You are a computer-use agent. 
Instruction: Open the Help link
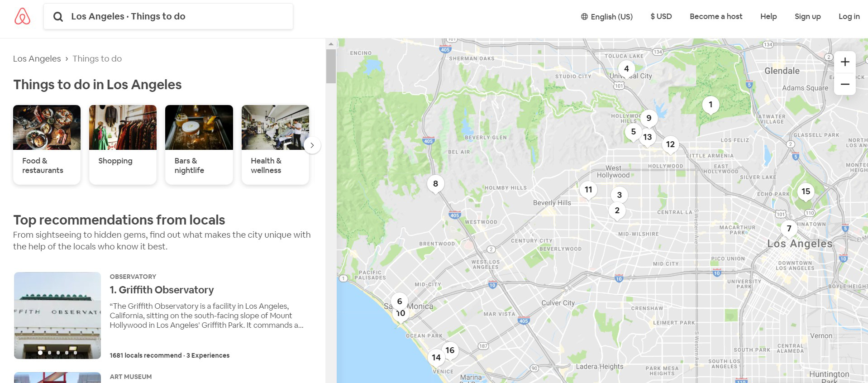(x=768, y=16)
